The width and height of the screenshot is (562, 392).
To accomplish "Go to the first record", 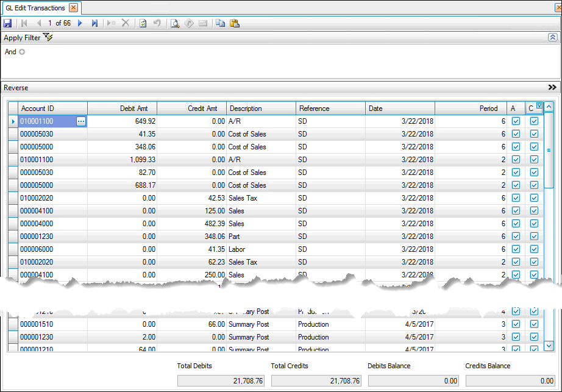I will coord(24,23).
